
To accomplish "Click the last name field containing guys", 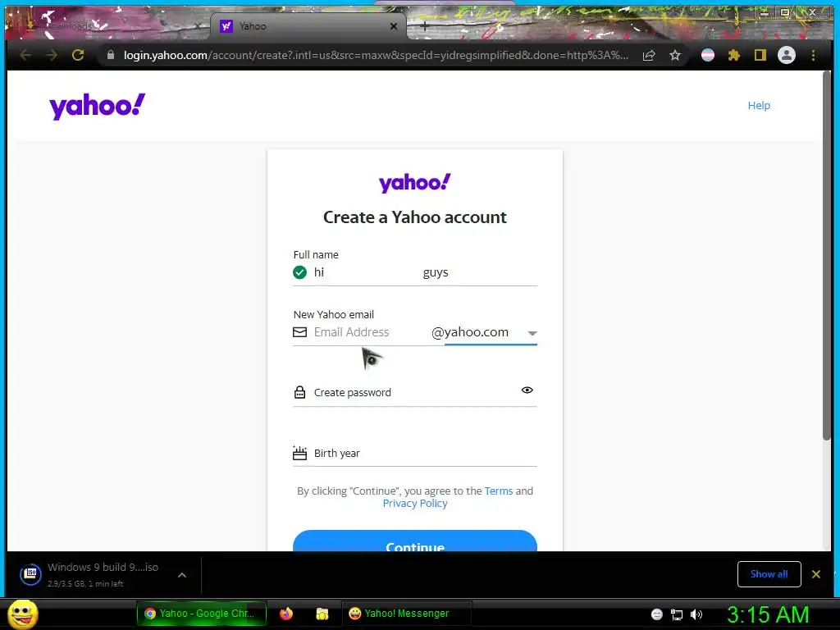I will click(x=479, y=272).
